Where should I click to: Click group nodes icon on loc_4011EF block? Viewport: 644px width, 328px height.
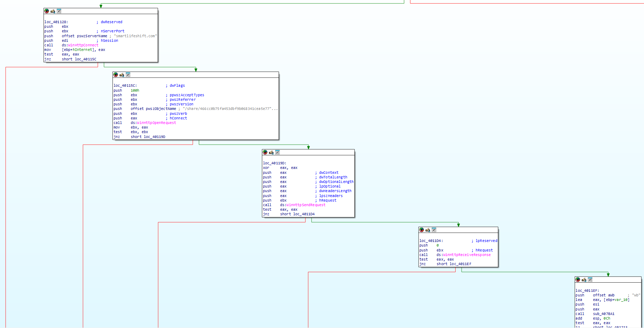tap(590, 280)
